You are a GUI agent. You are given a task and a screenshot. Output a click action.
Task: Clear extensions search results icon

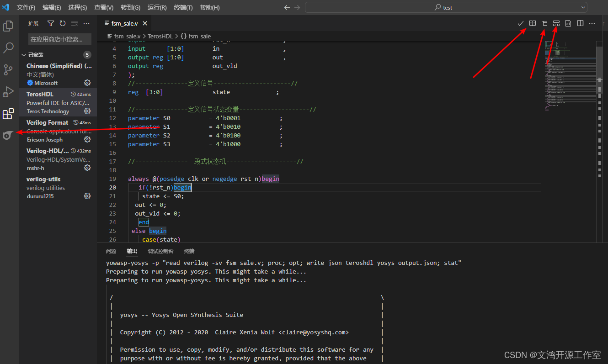click(x=75, y=23)
